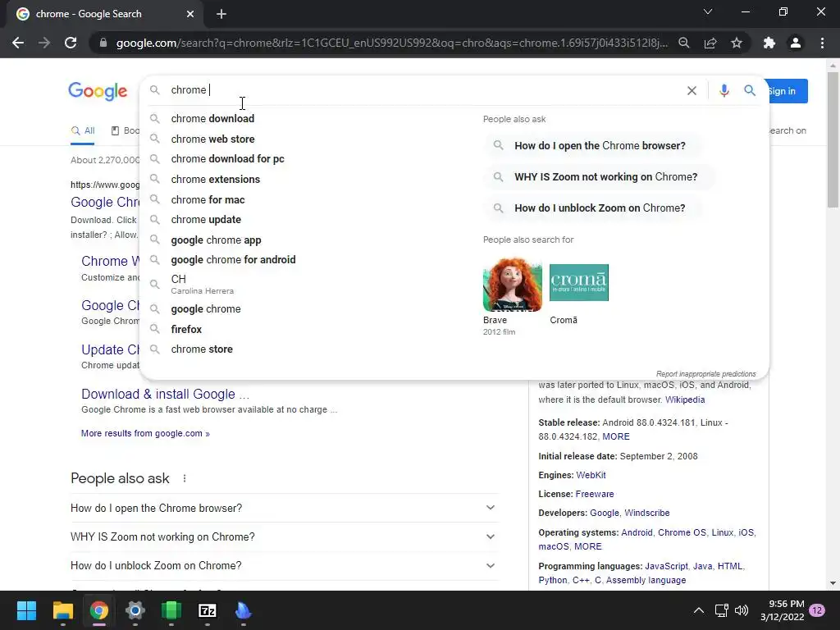
Task: Share this page icon
Action: pos(710,43)
